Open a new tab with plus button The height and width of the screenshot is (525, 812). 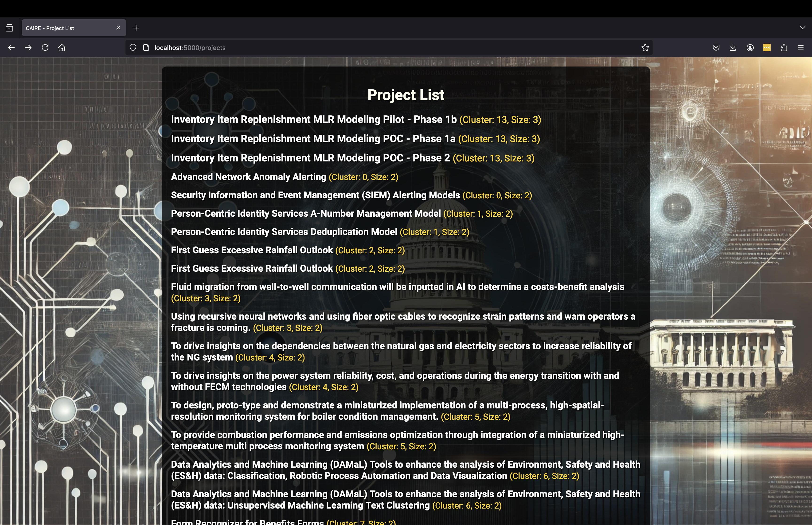[x=136, y=28]
